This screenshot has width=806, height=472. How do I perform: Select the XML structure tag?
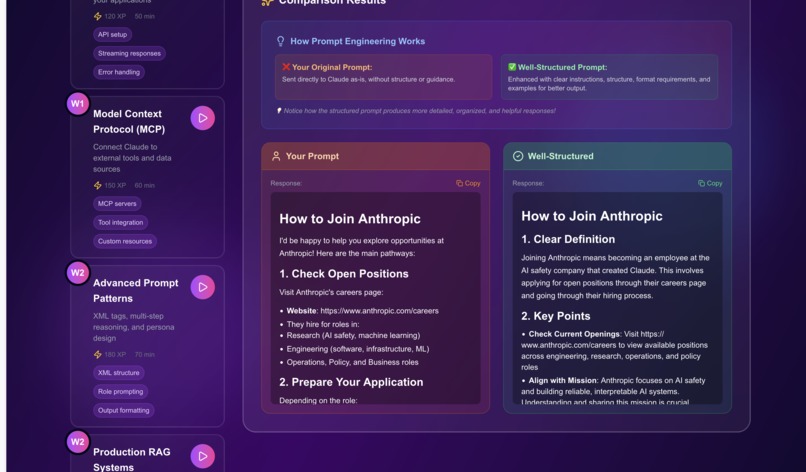[x=119, y=373]
